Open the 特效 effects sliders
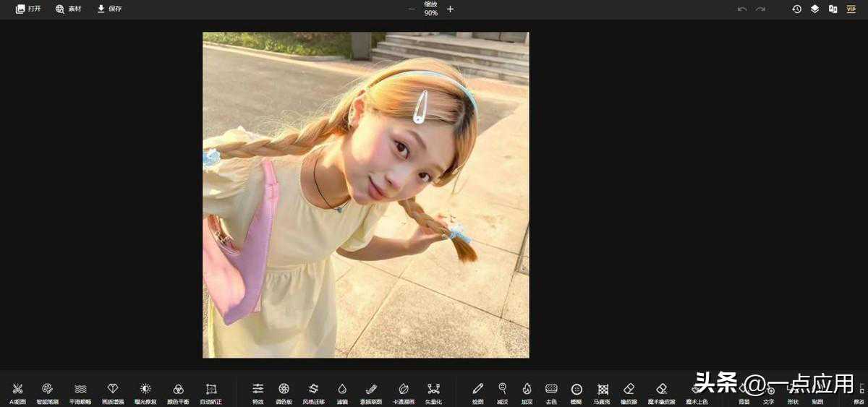Screen dimensions: 868x407 point(258,393)
